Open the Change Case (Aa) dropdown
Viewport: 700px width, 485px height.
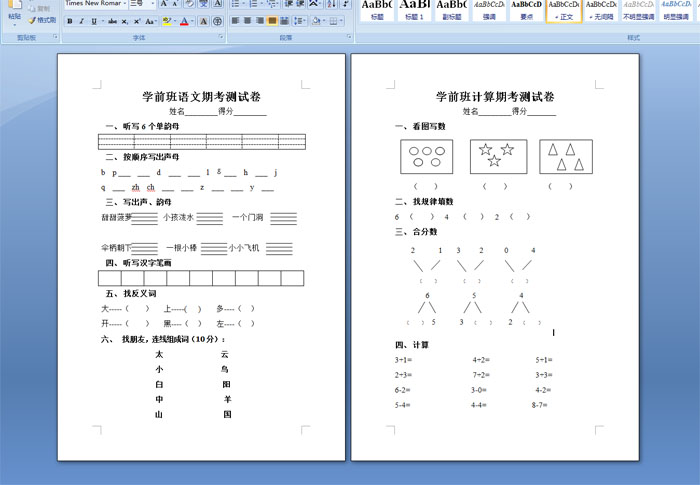tap(150, 21)
